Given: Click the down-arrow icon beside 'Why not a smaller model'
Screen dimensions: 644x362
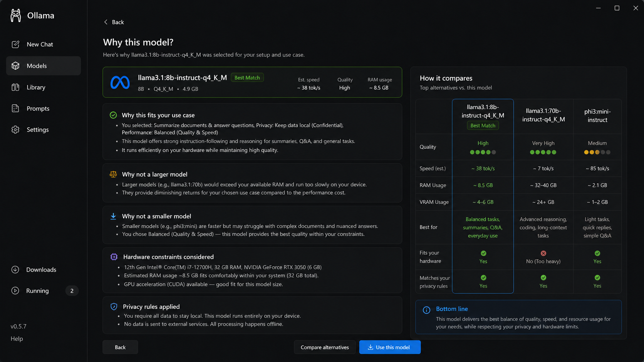Looking at the screenshot, I should coord(113,216).
